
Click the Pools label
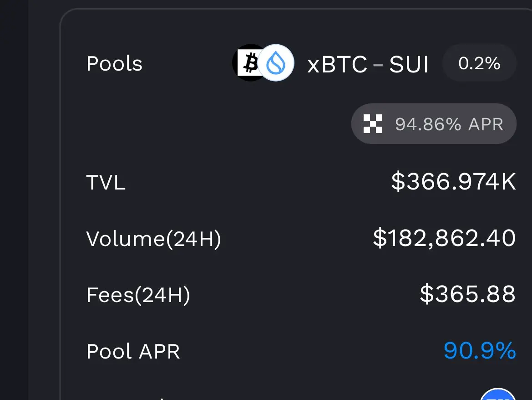click(x=114, y=63)
